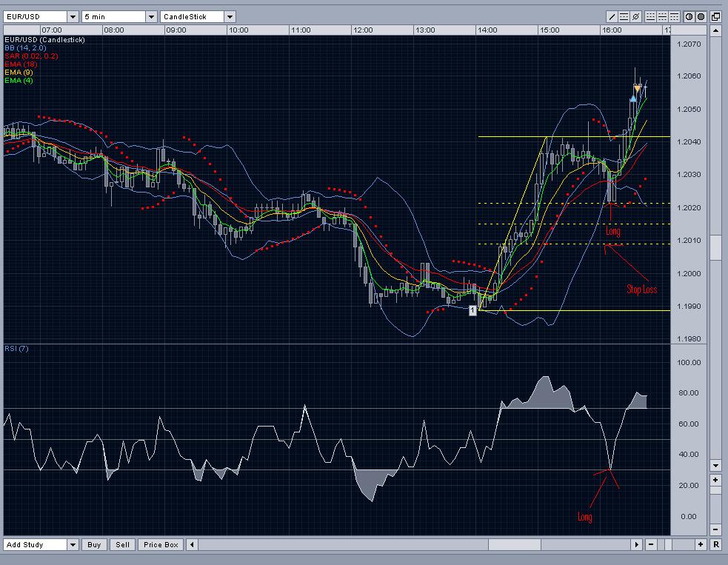
Task: Click the crossed-circle erase drawings icon
Action: pos(635,16)
